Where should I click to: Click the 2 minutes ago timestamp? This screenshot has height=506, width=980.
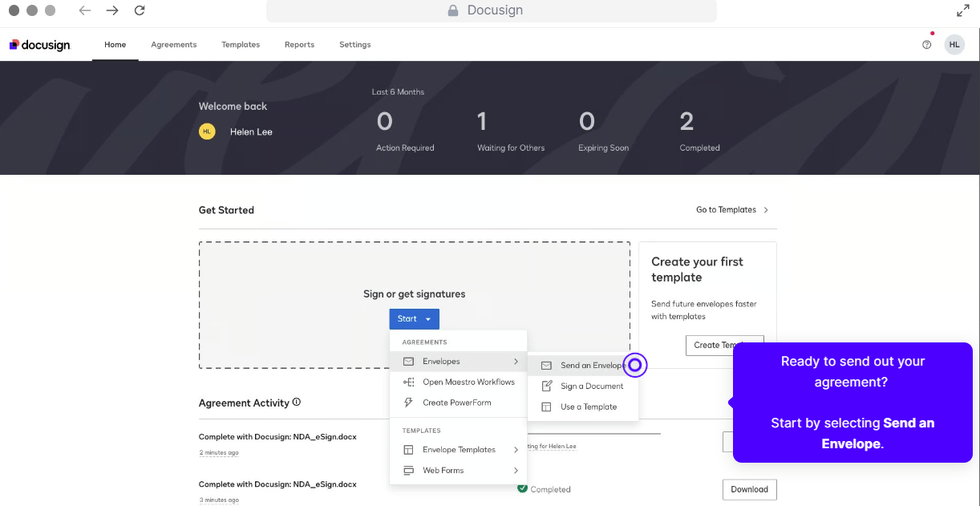tap(219, 453)
